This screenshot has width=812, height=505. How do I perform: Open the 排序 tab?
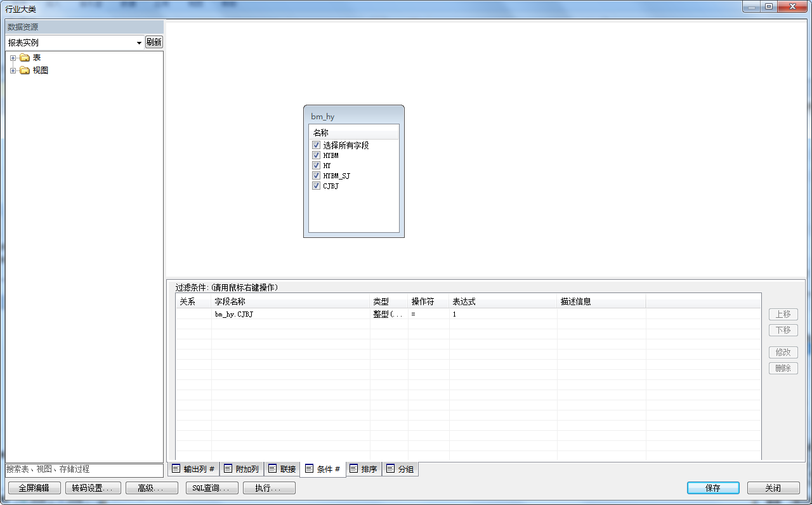pos(363,469)
